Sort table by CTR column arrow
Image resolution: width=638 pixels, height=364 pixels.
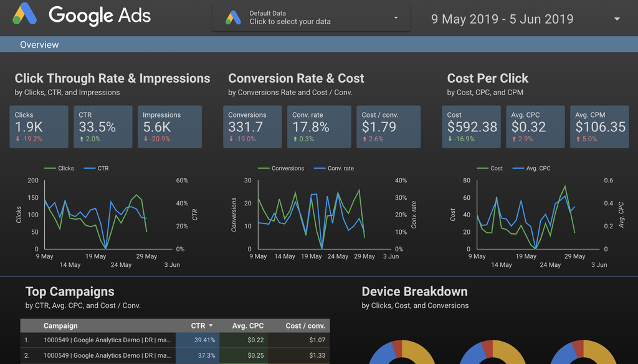(x=211, y=326)
